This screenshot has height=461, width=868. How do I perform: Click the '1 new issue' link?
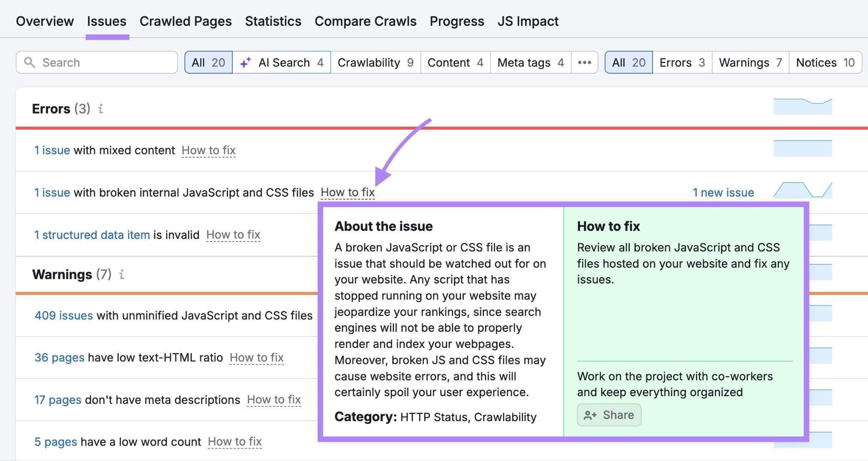coord(723,192)
